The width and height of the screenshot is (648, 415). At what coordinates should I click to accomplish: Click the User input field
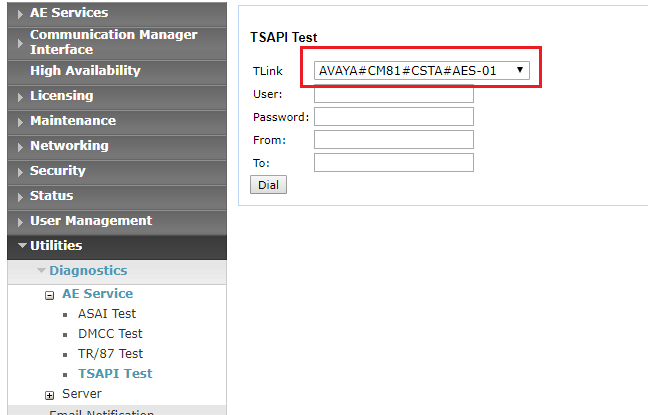click(x=393, y=94)
